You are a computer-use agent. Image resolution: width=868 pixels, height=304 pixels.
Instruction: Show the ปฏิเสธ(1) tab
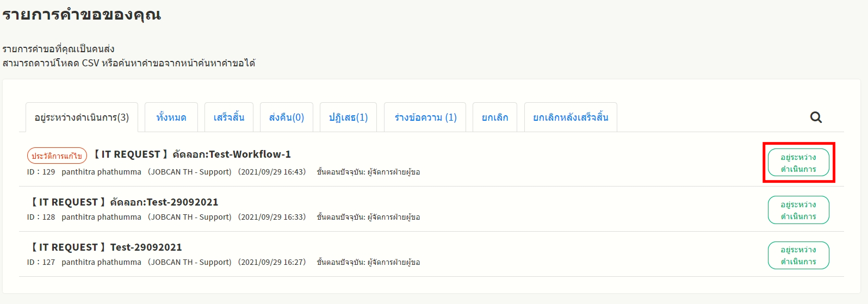pos(348,117)
